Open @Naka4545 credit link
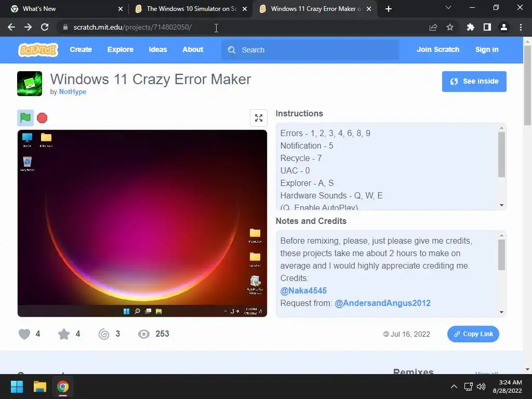The image size is (532, 399). [x=303, y=291]
